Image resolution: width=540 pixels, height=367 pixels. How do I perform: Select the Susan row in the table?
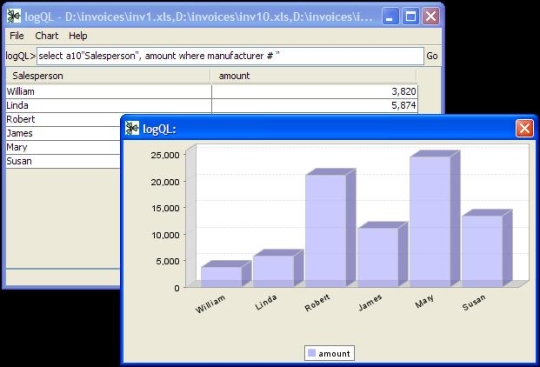[x=63, y=161]
